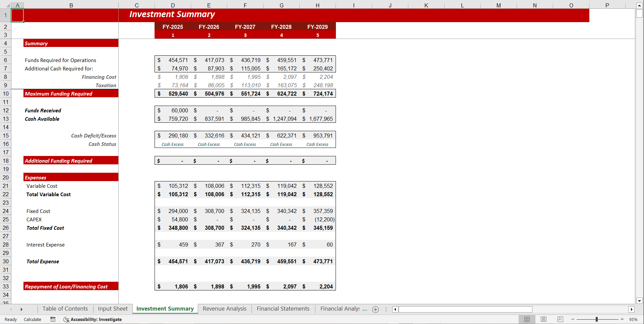Switch to the Financial Statements tab
Image resolution: width=644 pixels, height=324 pixels.
(283, 309)
